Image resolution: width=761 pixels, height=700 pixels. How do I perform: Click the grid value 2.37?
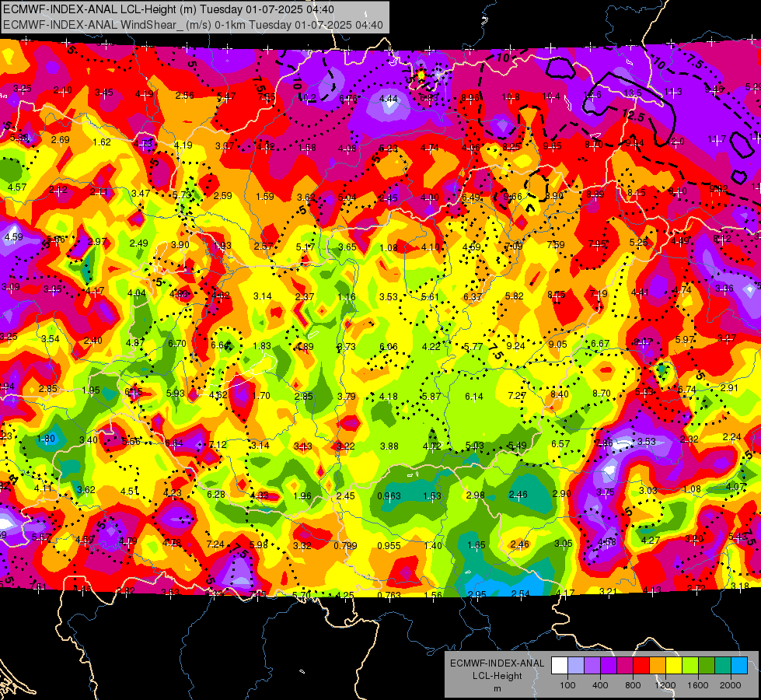[304, 296]
